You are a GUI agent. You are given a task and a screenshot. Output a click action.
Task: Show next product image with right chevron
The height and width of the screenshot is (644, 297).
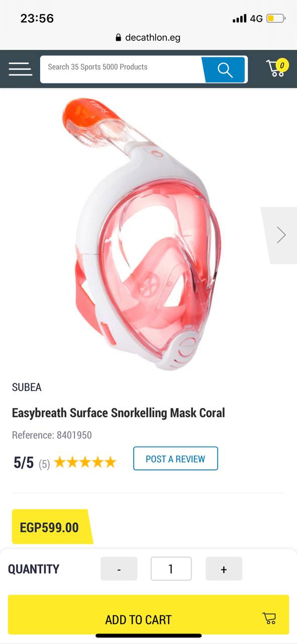pos(280,235)
